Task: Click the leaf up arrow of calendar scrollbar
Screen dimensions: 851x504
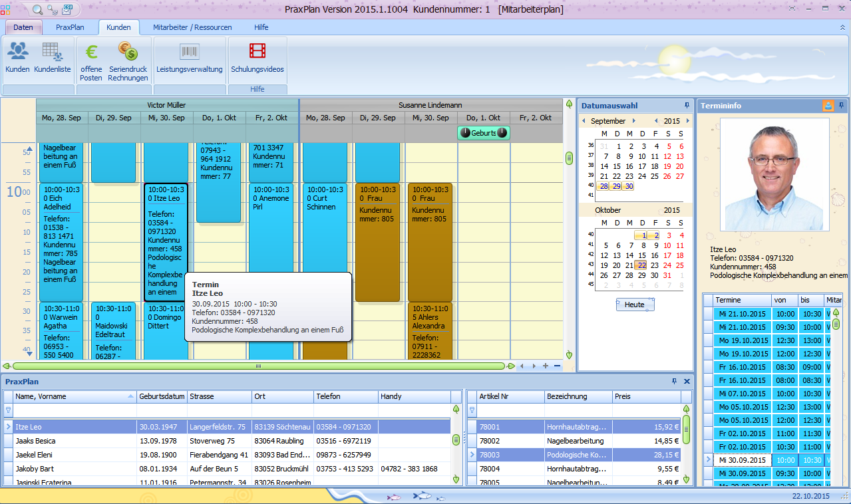Action: (x=569, y=104)
